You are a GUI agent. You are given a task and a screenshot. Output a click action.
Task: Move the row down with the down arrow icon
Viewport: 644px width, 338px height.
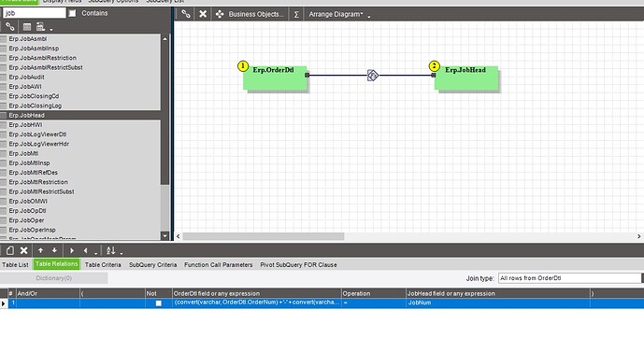point(54,250)
